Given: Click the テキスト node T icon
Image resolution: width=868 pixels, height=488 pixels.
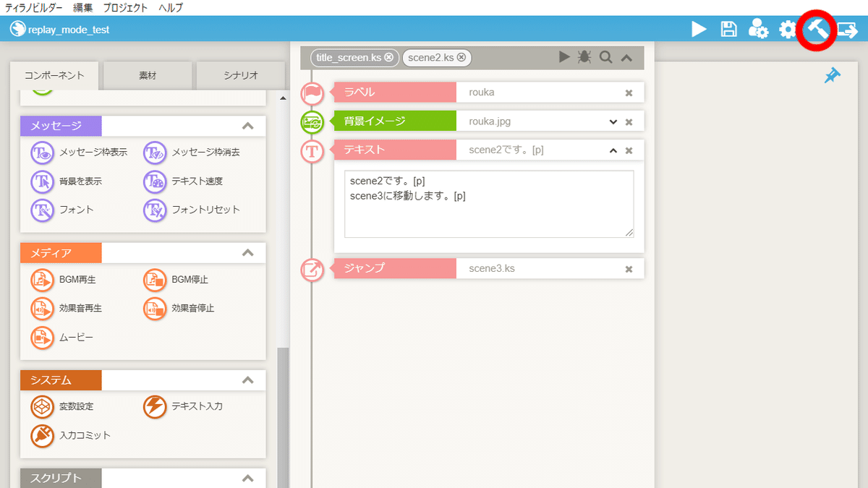Looking at the screenshot, I should point(312,151).
